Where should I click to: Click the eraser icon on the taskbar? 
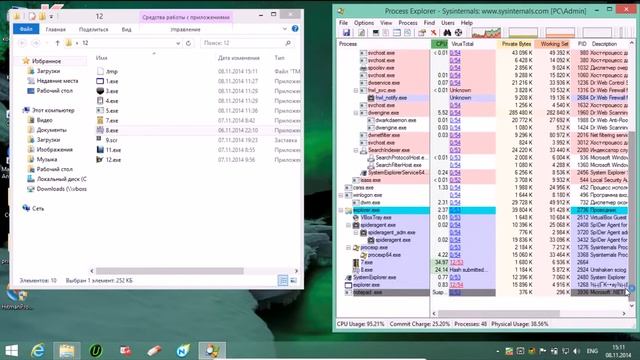[x=154, y=351]
